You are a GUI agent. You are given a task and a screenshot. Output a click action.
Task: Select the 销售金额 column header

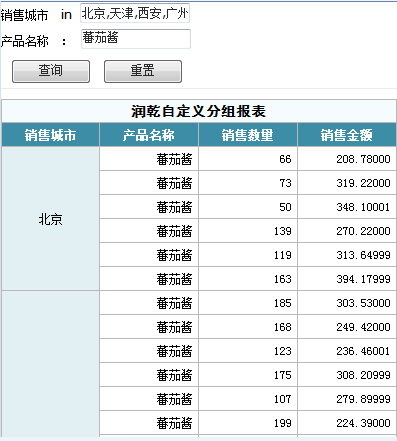347,135
